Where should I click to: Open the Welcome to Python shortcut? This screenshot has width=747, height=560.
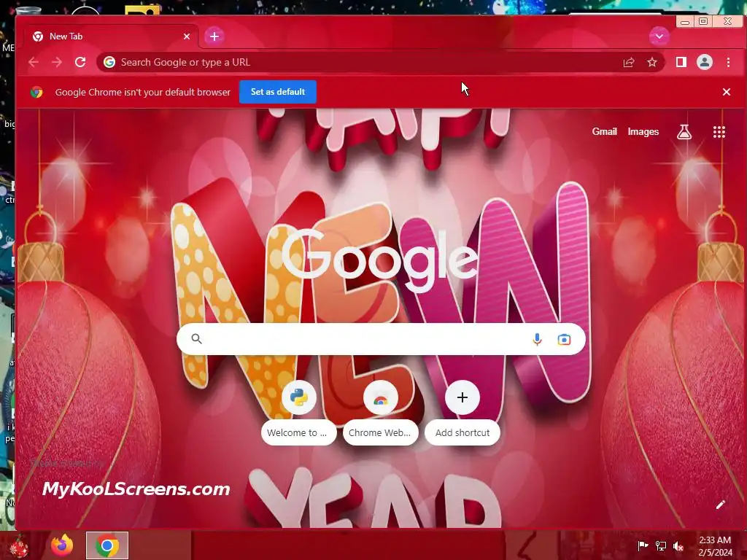298,413
